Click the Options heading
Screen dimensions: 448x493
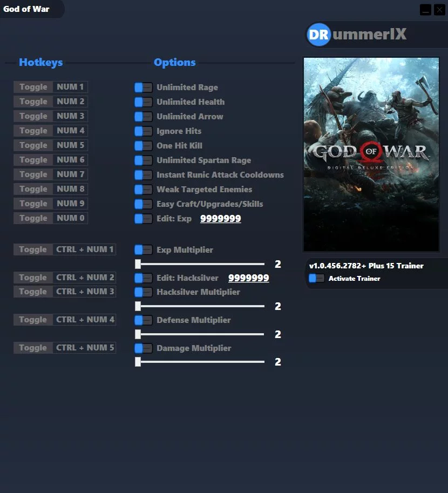pos(175,62)
